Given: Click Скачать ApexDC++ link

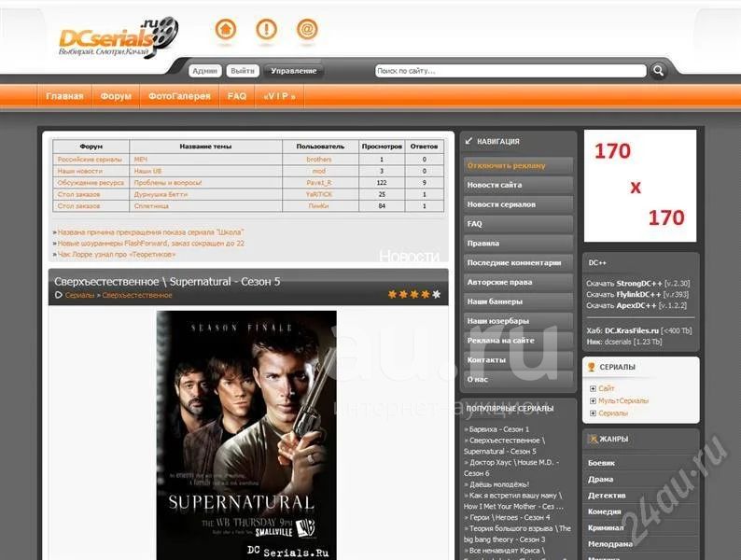Looking at the screenshot, I should point(636,306).
